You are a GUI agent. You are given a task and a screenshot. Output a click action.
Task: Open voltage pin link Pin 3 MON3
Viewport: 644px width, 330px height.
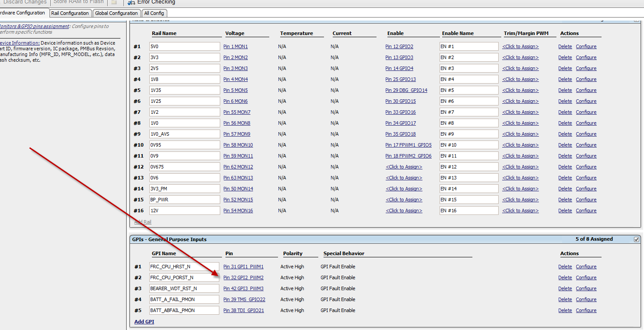(236, 68)
